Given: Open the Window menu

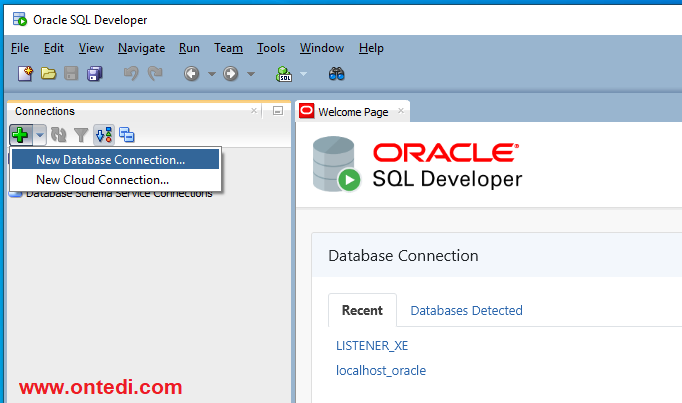Looking at the screenshot, I should 322,48.
